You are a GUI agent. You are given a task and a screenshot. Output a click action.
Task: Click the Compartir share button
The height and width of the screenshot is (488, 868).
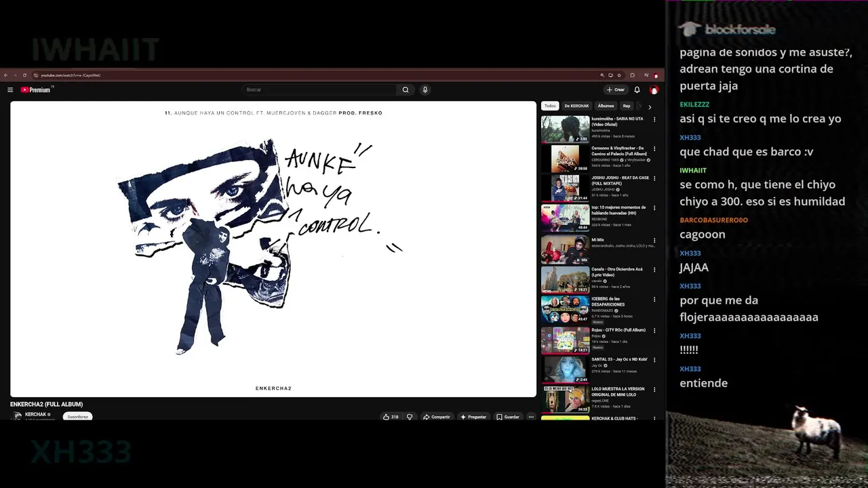437,417
